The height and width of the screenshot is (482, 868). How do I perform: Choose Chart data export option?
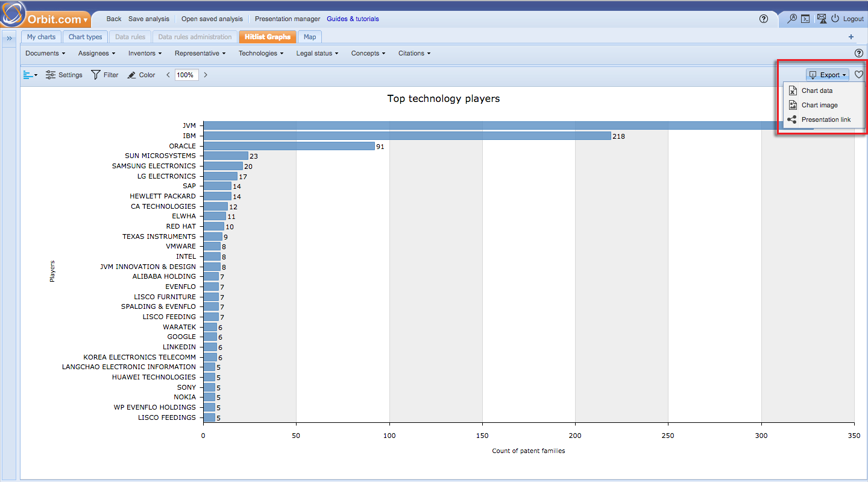[x=823, y=90]
